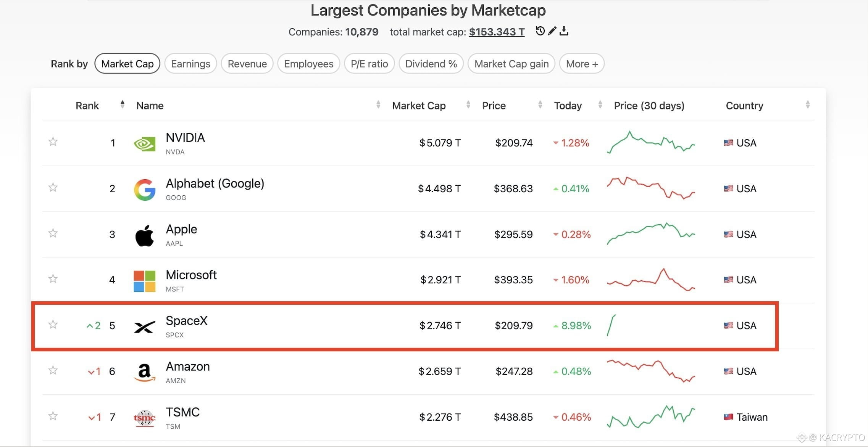Sort table by Price column arrows
This screenshot has height=447, width=868.
540,105
